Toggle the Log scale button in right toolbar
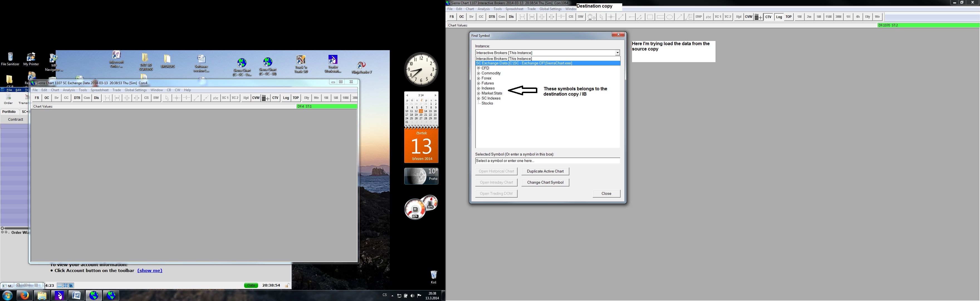Screen dimensions: 980x301 (779, 17)
